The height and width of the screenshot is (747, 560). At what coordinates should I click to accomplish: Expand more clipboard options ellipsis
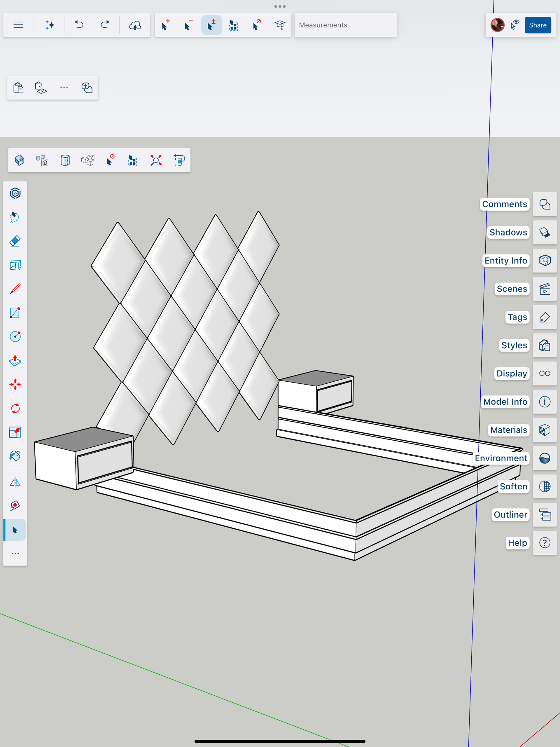pyautogui.click(x=64, y=88)
